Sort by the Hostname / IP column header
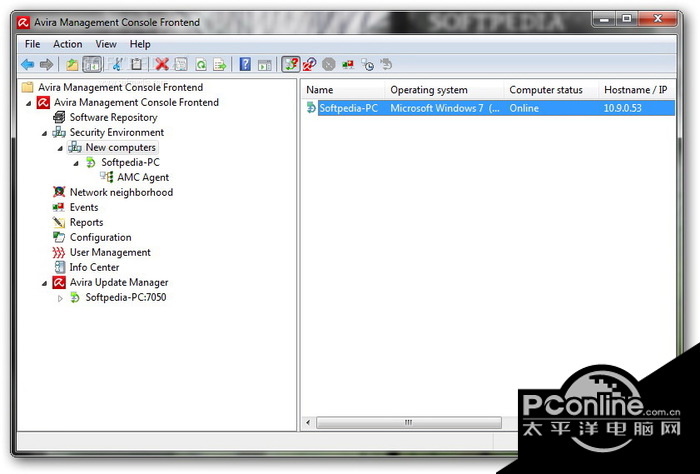 coord(637,90)
